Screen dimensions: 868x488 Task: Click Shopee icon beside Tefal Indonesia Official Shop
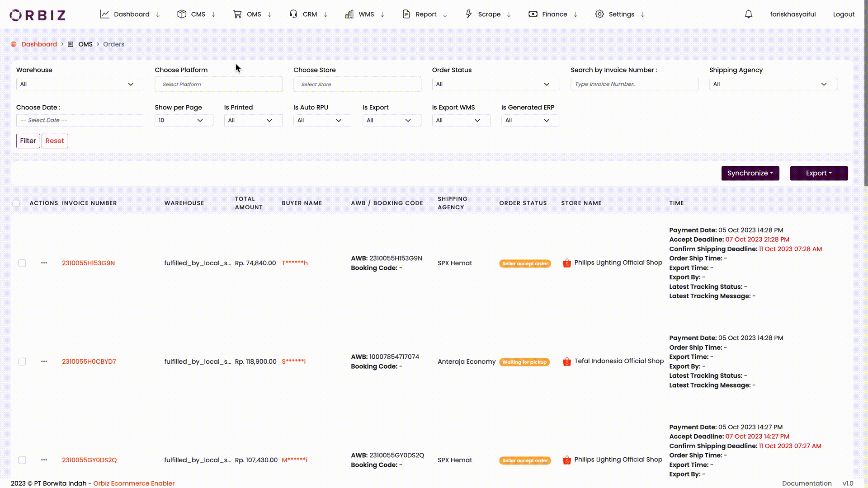pos(567,361)
